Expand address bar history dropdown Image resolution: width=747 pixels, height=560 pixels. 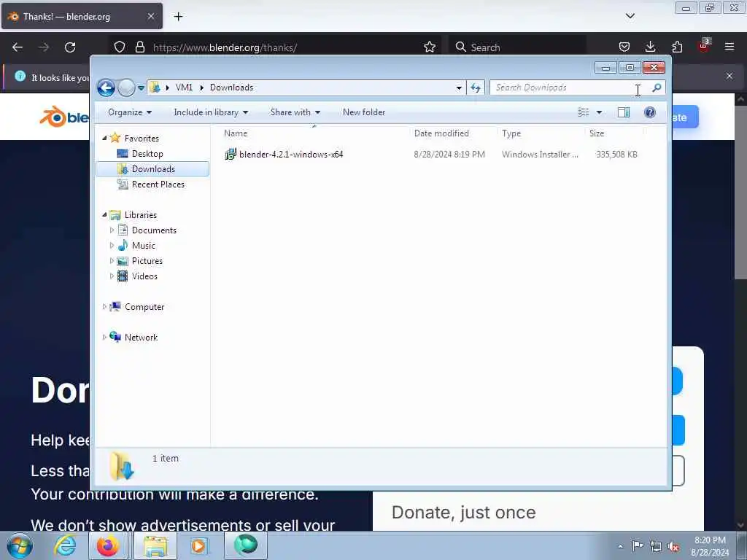[459, 87]
